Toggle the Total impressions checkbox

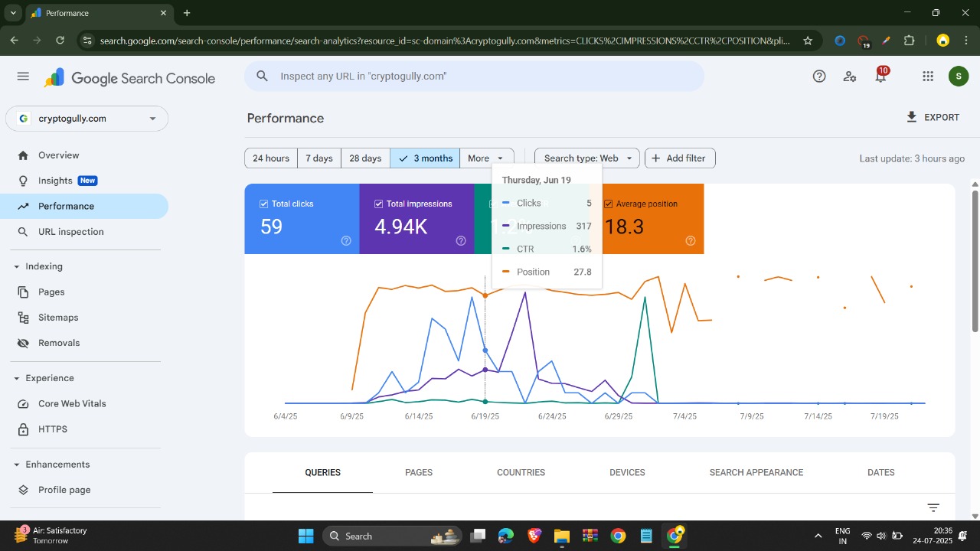[x=379, y=204]
